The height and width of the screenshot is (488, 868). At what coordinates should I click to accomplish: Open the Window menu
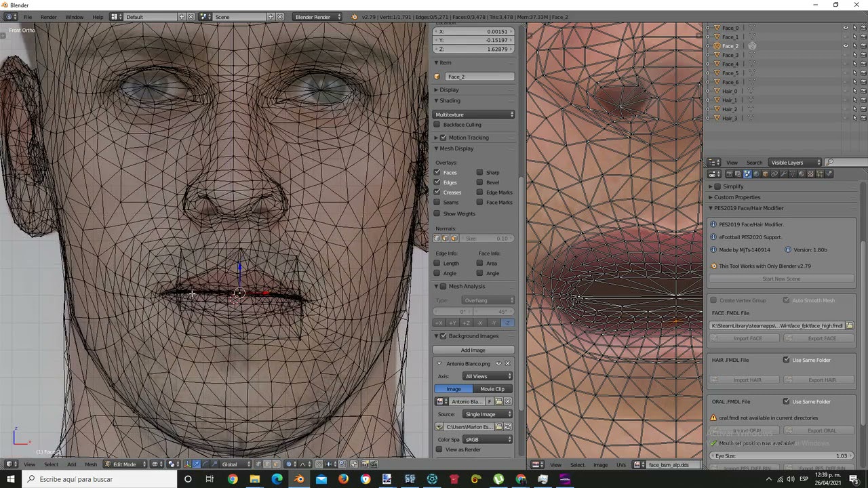74,16
